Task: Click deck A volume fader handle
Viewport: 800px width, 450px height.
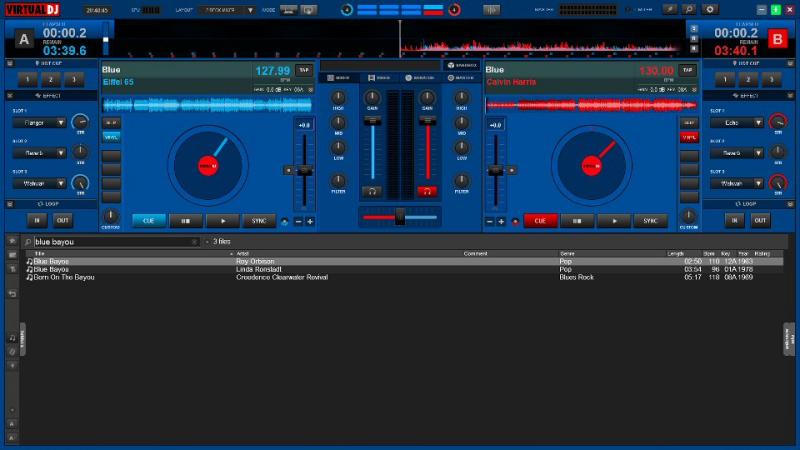Action: coord(372,121)
